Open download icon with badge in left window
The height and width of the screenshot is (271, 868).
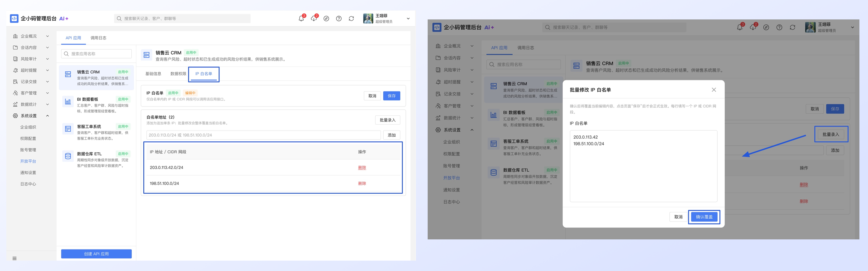314,19
